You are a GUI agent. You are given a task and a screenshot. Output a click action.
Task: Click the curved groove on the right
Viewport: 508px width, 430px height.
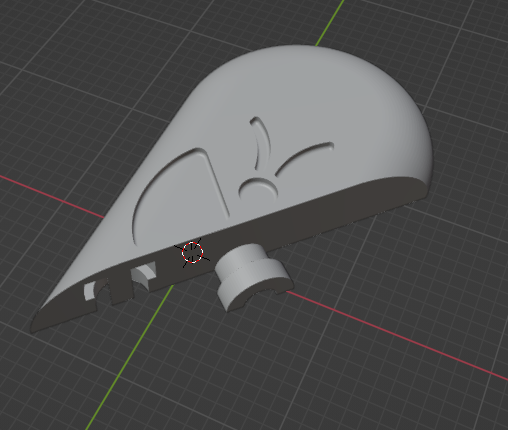point(304,157)
